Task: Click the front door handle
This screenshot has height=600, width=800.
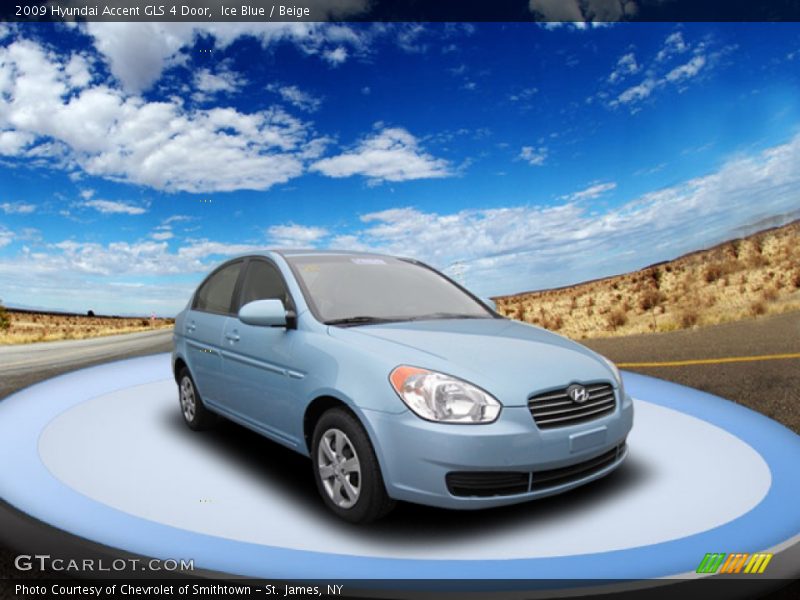Action: (232, 337)
